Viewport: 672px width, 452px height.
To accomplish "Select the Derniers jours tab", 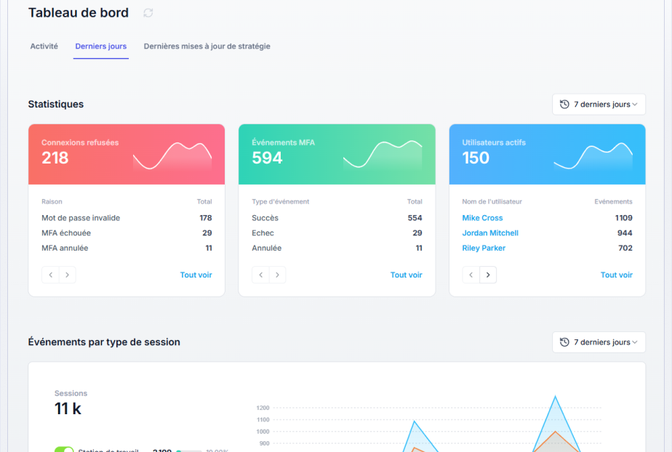I will [x=101, y=46].
